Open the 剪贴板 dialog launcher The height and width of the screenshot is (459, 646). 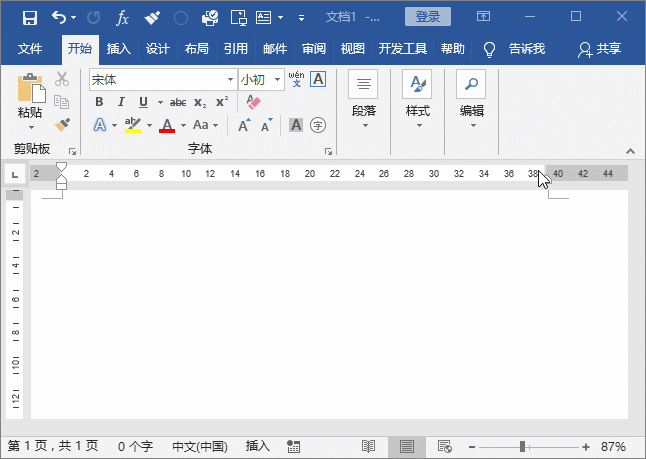[x=73, y=151]
